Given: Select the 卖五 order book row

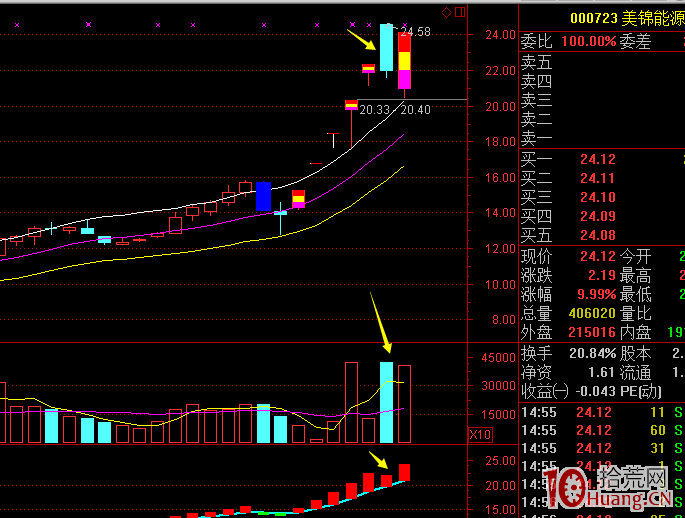Looking at the screenshot, I should [602, 62].
